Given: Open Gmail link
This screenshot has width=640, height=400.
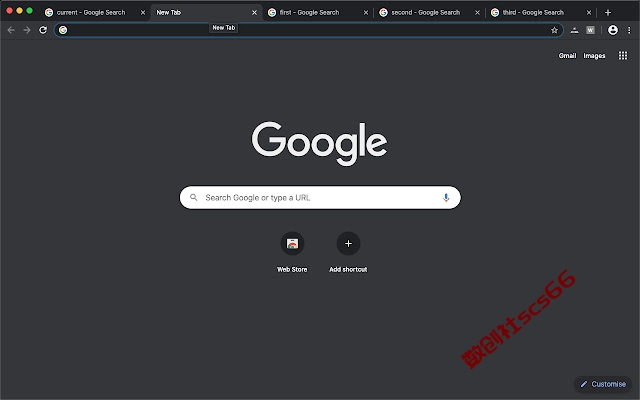Looking at the screenshot, I should click(x=567, y=56).
